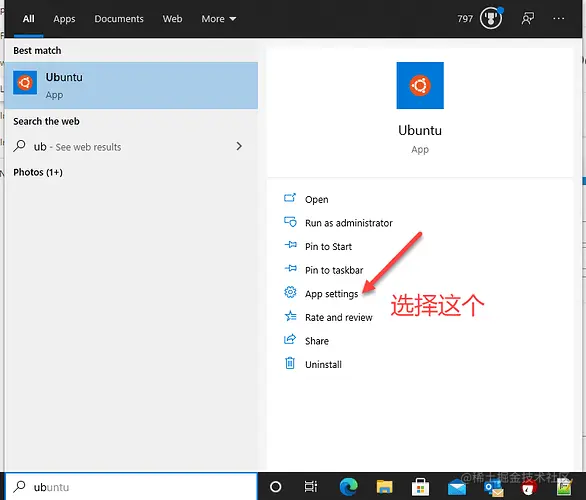Expand web results chevron arrow
The width and height of the screenshot is (586, 500).
pos(239,146)
